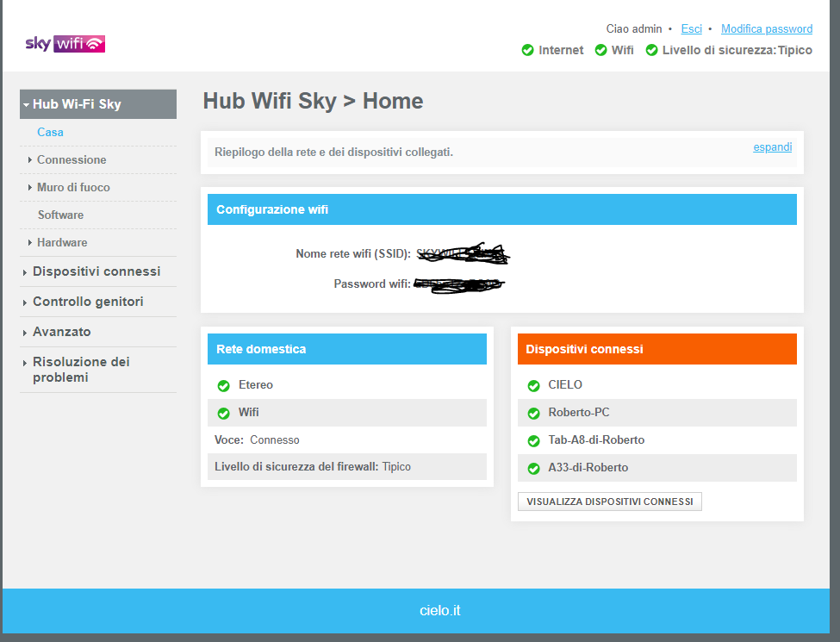The height and width of the screenshot is (642, 840).
Task: Click the green check next to Etereo
Action: tap(223, 386)
